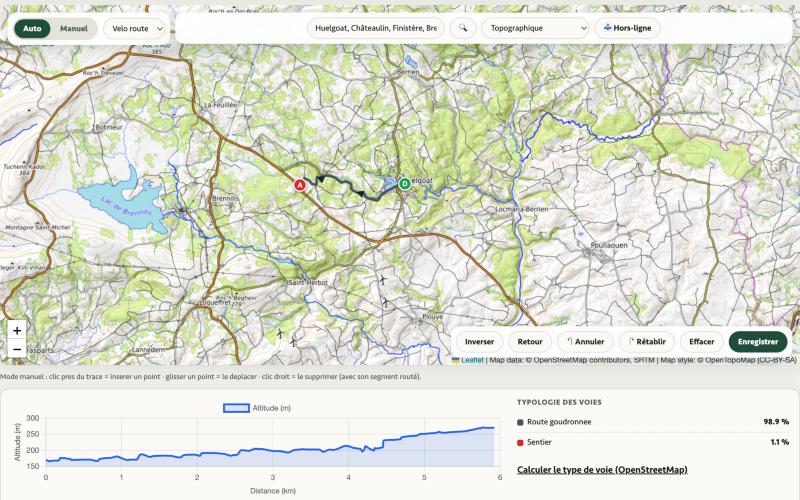The height and width of the screenshot is (500, 800).
Task: Click the location search field
Action: point(376,28)
